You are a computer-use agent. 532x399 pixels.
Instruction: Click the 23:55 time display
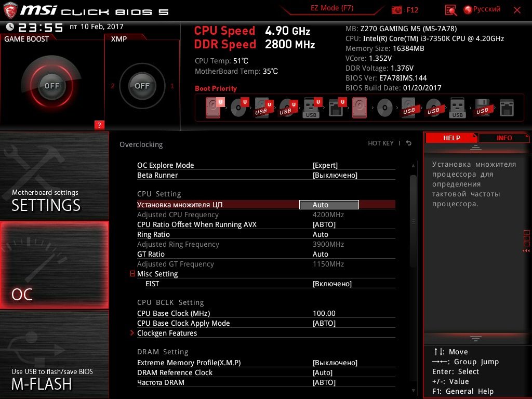(41, 28)
